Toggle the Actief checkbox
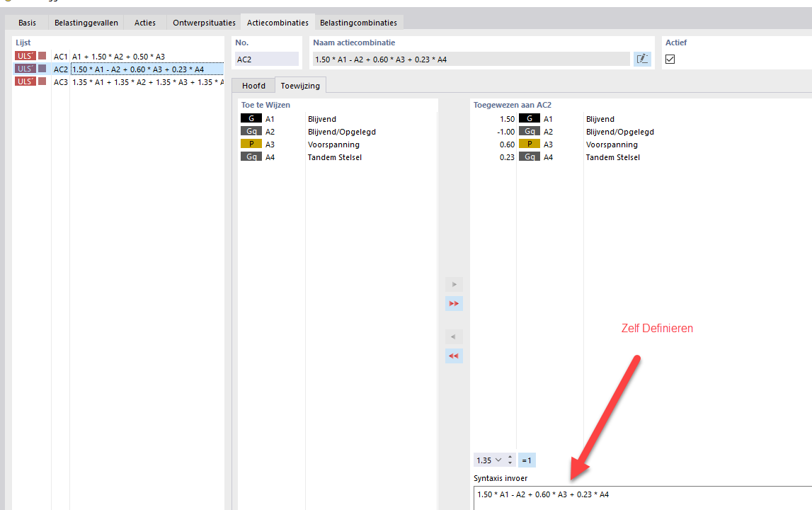812x510 pixels. pyautogui.click(x=670, y=59)
